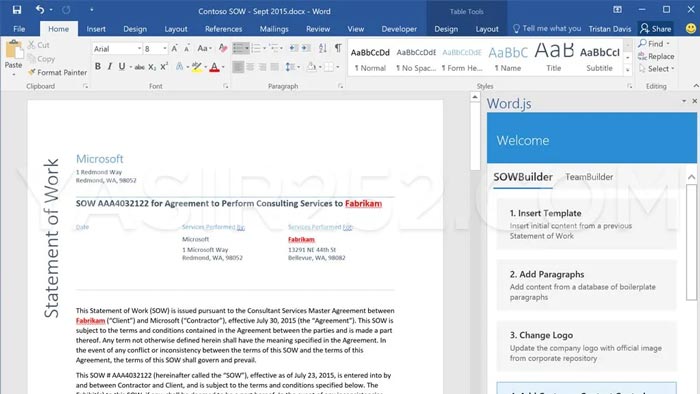Justify the paragraph text
700x394 pixels.
275,67
